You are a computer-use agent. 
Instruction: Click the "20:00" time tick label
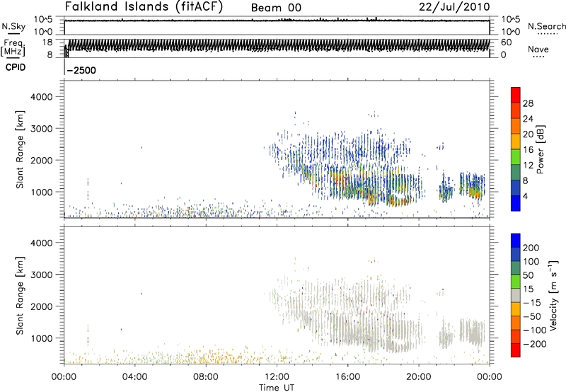pyautogui.click(x=419, y=377)
